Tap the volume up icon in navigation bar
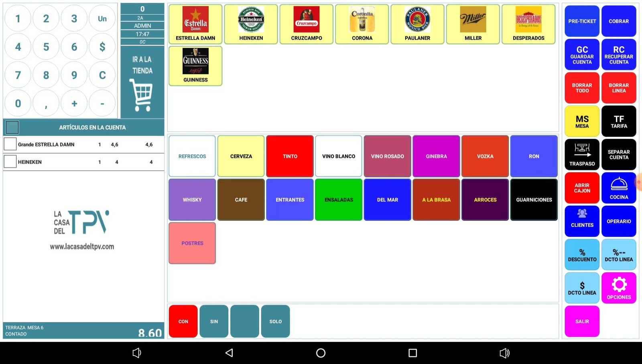This screenshot has width=642, height=364. (x=504, y=353)
